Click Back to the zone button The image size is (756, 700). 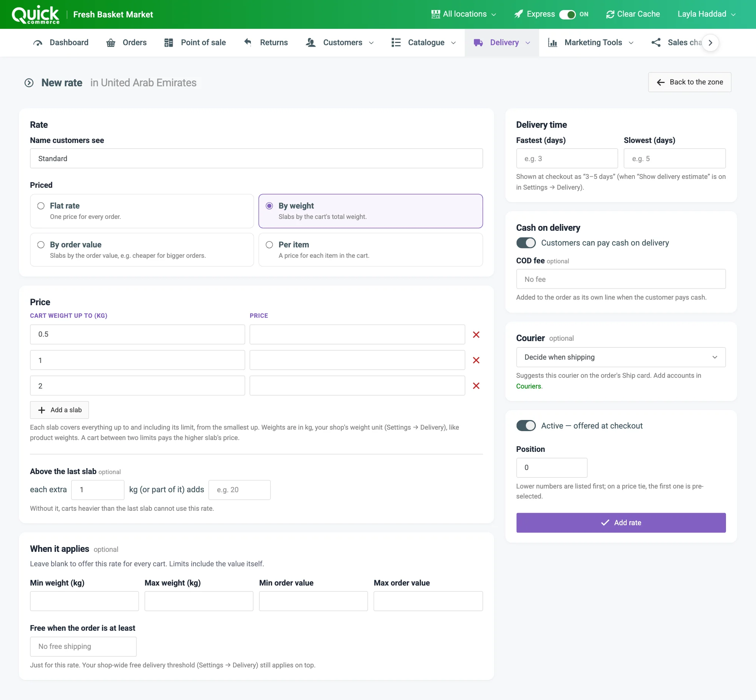click(689, 82)
